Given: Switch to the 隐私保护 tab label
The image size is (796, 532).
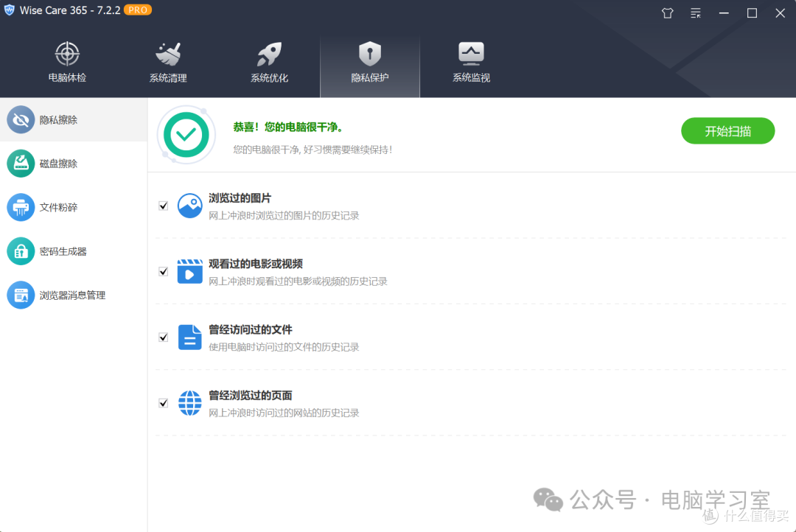Looking at the screenshot, I should pos(370,77).
